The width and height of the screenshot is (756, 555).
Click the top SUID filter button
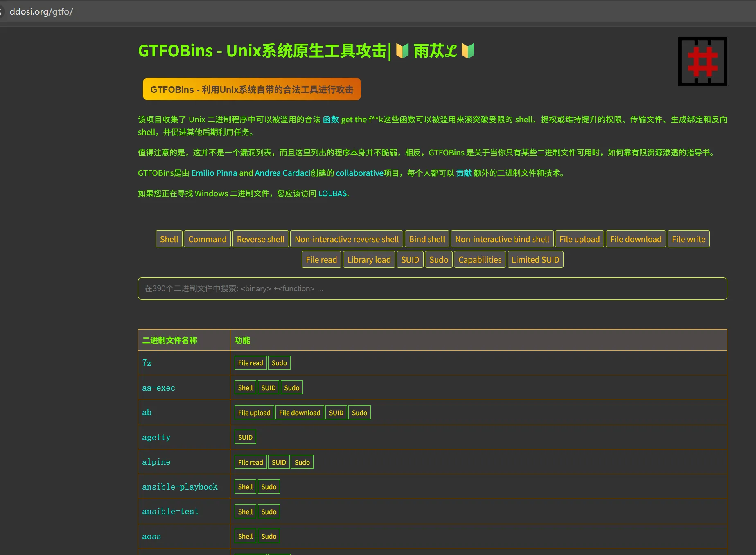click(410, 260)
